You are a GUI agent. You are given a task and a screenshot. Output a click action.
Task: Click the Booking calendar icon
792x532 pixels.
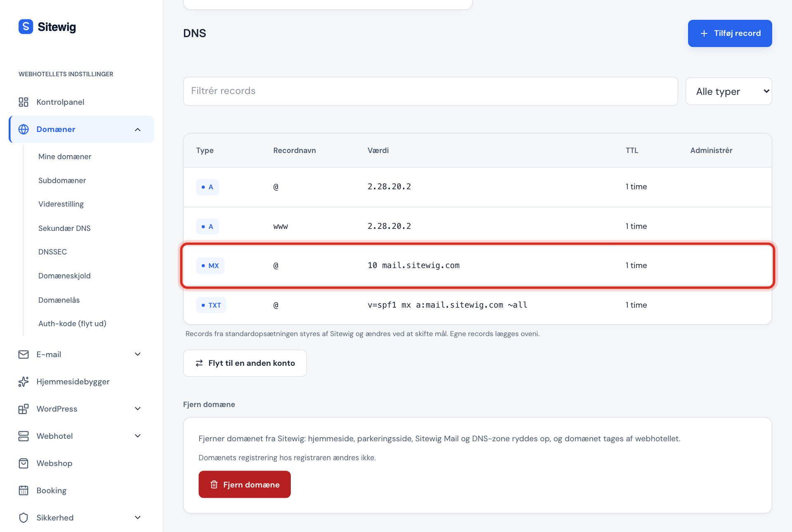[24, 490]
